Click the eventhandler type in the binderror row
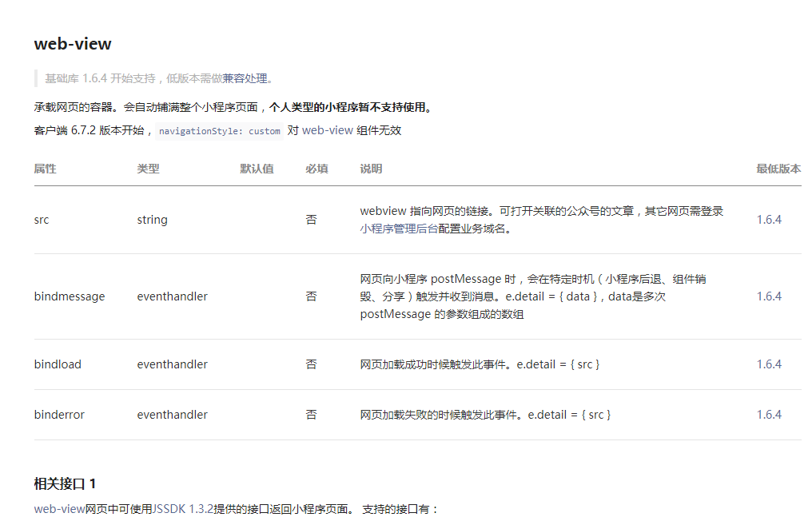The height and width of the screenshot is (517, 812). tap(172, 415)
